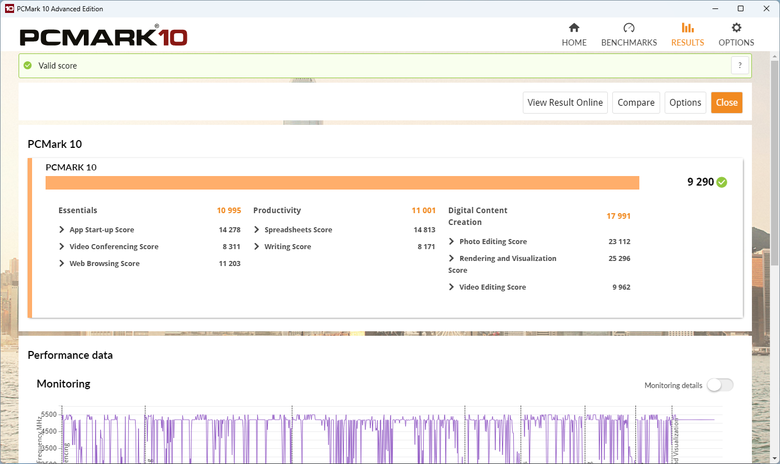
Task: Click the Productivity score 11 001
Action: (x=423, y=210)
